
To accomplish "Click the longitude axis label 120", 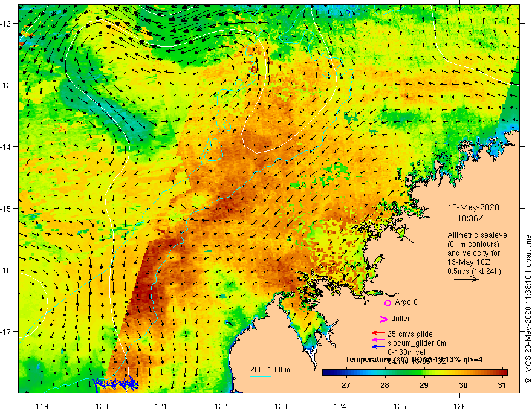I will point(102,406).
